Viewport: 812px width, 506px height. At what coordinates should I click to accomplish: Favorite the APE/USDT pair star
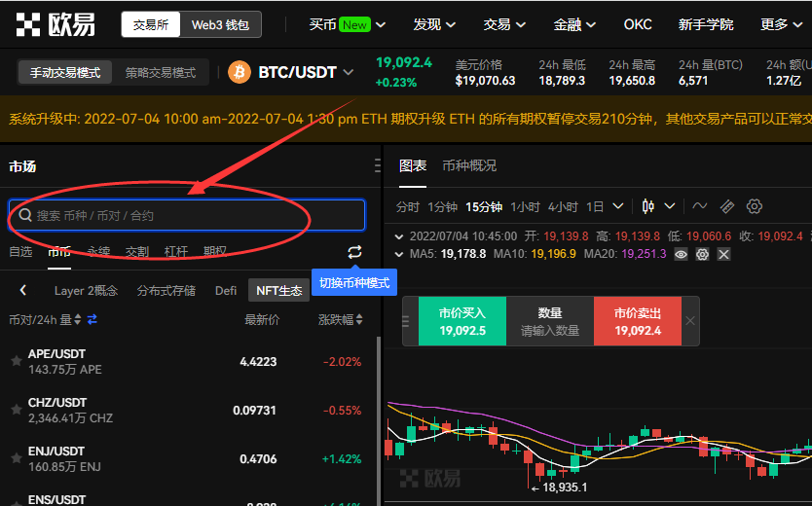17,361
